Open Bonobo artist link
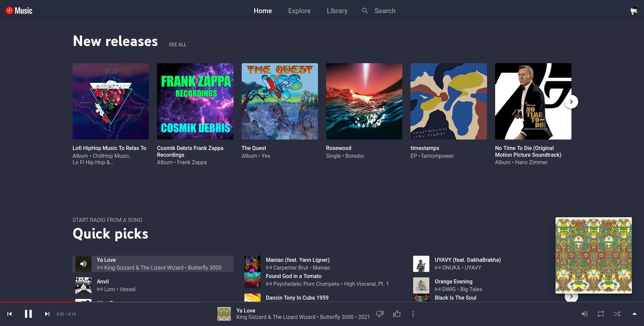The width and height of the screenshot is (644, 326). pyautogui.click(x=354, y=156)
